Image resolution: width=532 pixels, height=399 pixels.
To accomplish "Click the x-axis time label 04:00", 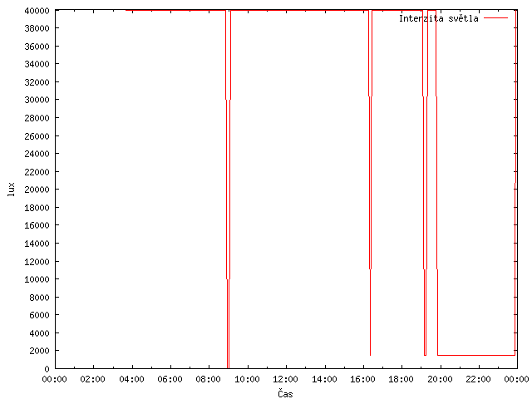I will point(131,379).
